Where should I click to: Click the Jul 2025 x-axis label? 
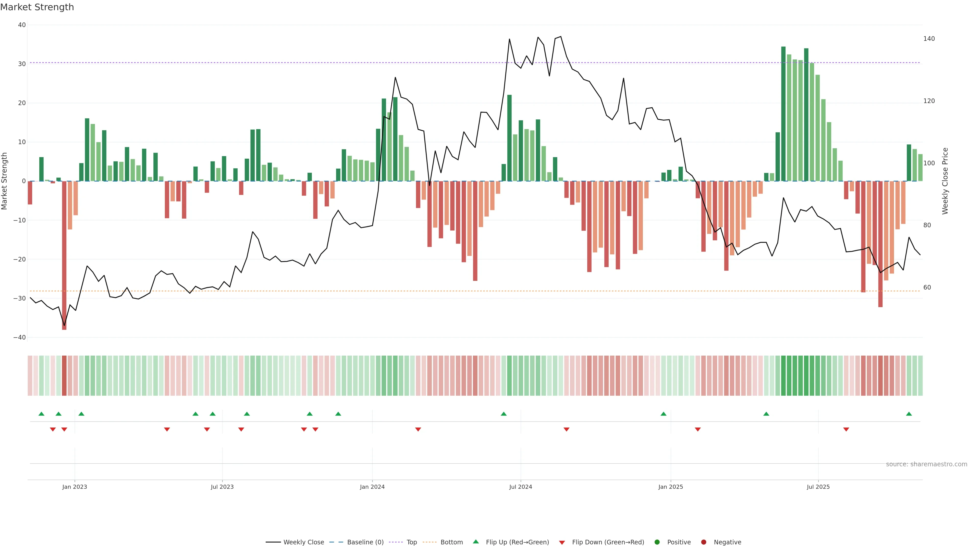click(x=818, y=487)
